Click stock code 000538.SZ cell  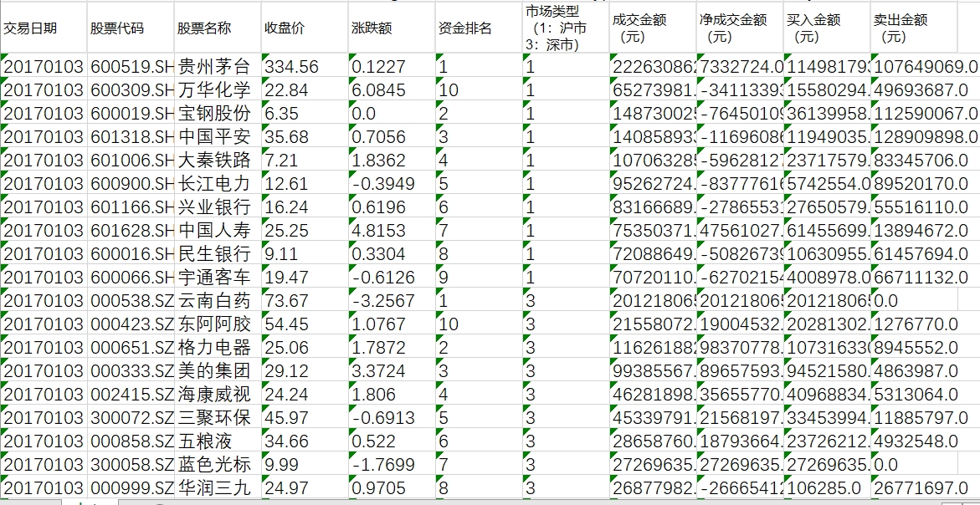131,299
